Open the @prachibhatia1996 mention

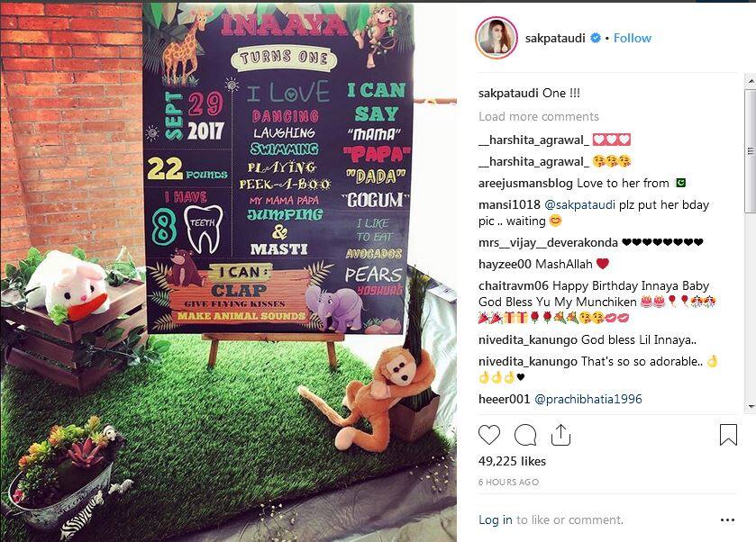(588, 400)
